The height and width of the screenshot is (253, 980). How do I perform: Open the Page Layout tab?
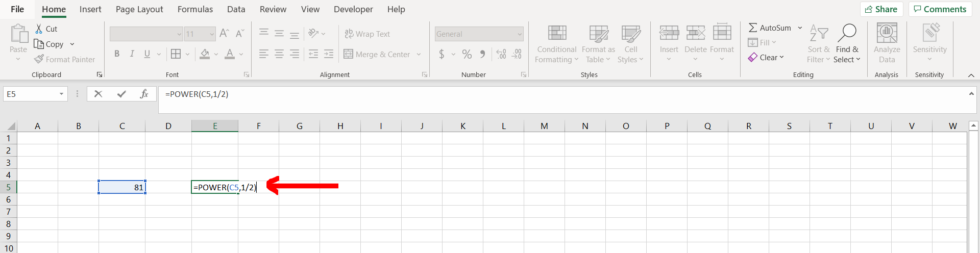(139, 9)
